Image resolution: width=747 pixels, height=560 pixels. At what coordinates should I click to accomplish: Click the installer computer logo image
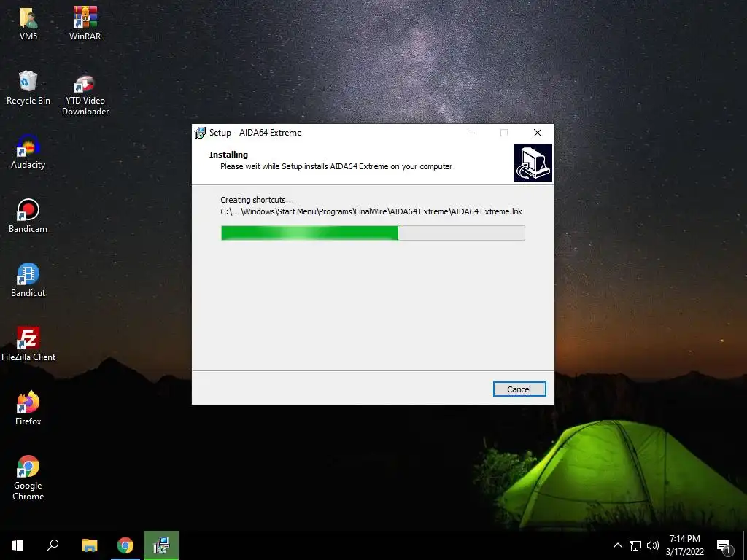pyautogui.click(x=533, y=163)
